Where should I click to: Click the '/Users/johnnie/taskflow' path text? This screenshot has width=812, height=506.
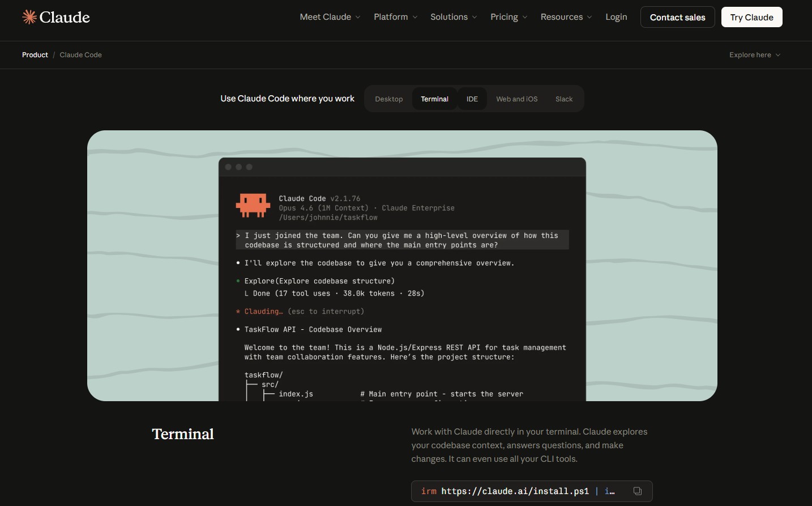(328, 218)
